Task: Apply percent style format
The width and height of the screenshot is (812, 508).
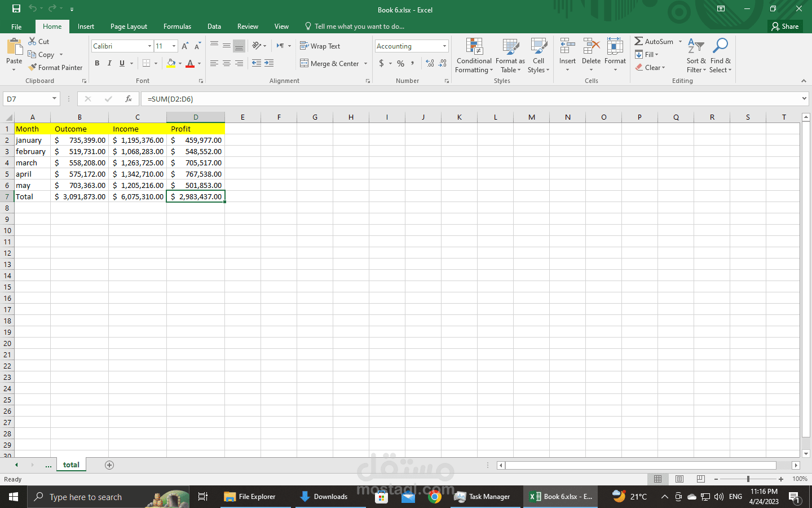Action: coord(400,63)
